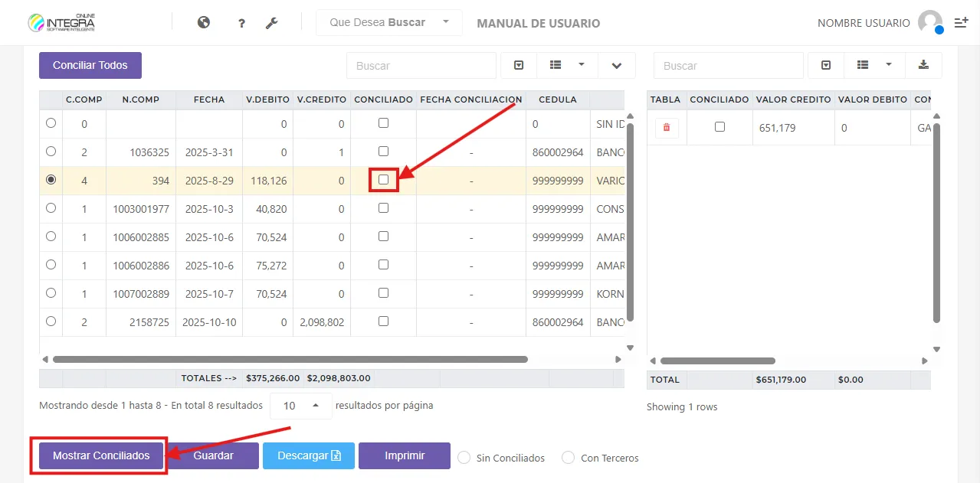This screenshot has width=980, height=483.
Task: Click the user avatar icon
Action: (929, 22)
